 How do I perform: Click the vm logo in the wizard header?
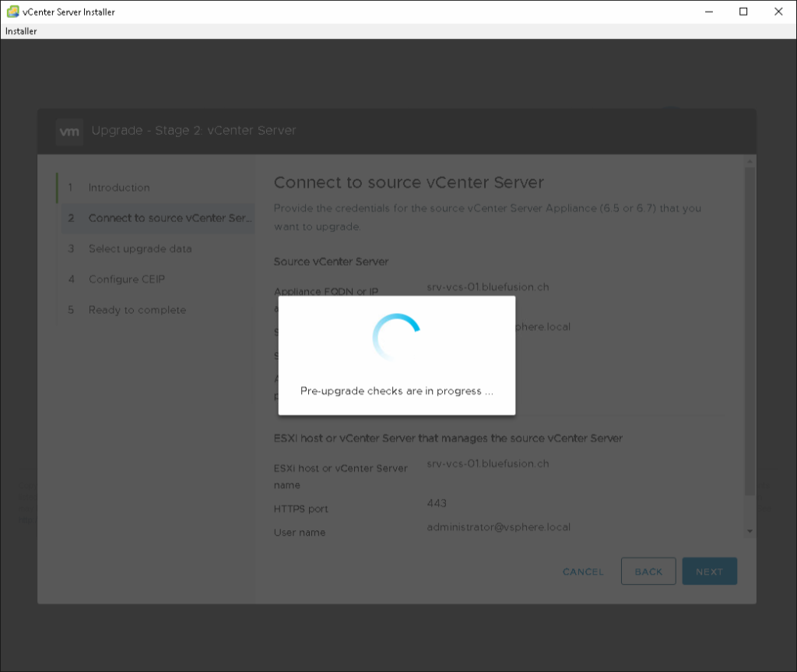pos(69,132)
